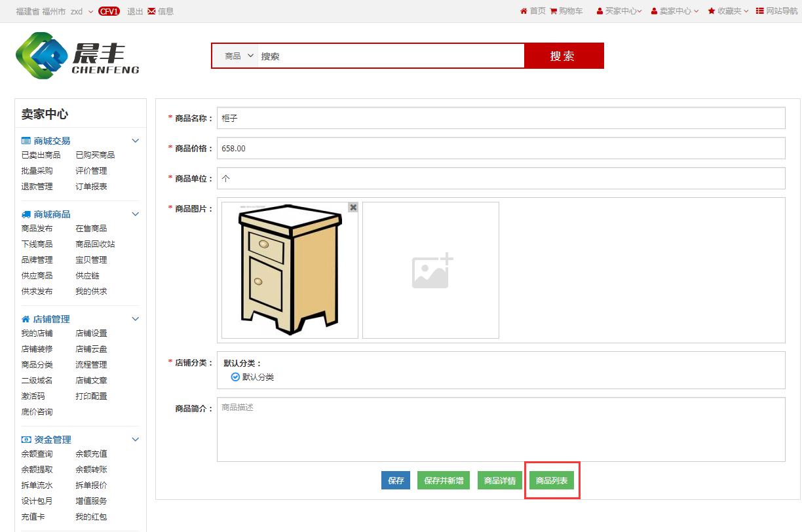Click the 保存并新增 button
The width and height of the screenshot is (802, 532).
[444, 480]
